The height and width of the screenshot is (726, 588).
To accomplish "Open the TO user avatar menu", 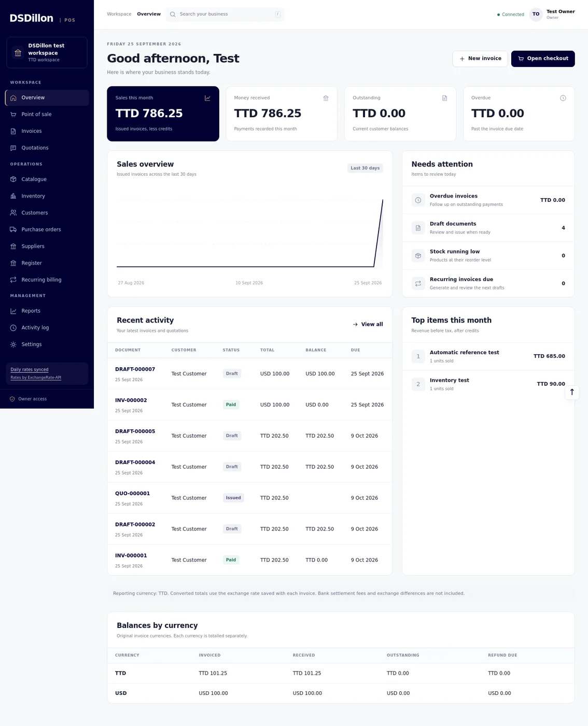I will click(536, 15).
